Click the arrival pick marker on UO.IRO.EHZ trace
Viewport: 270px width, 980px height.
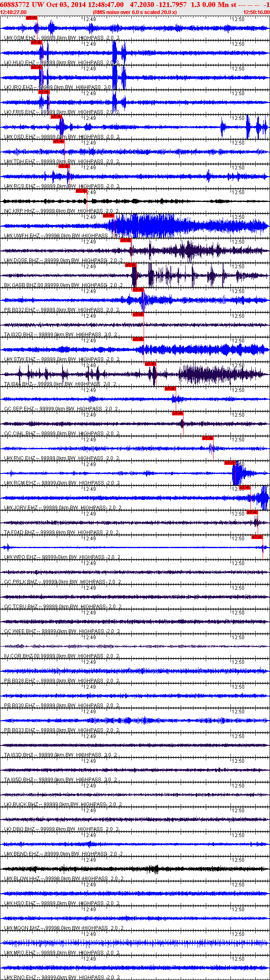click(x=36, y=67)
